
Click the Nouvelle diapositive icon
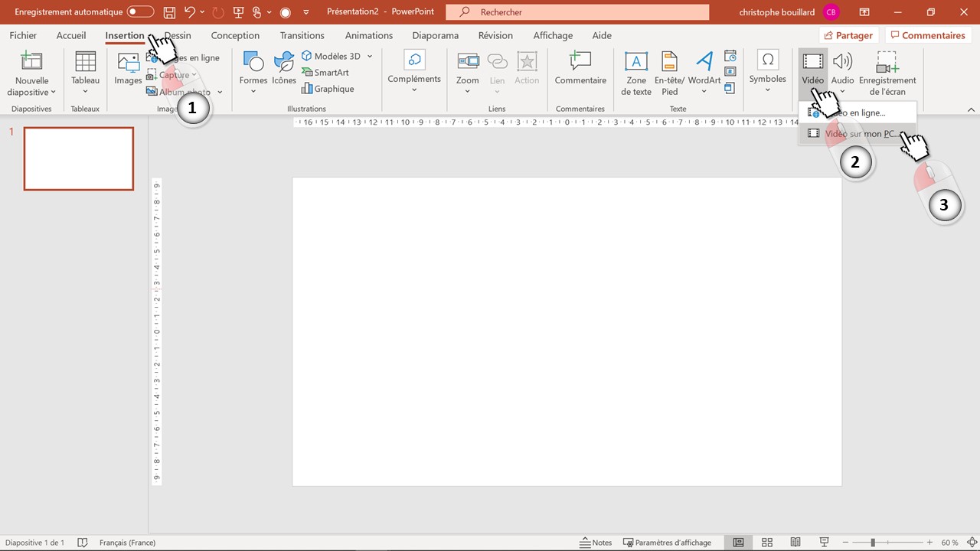click(x=31, y=62)
